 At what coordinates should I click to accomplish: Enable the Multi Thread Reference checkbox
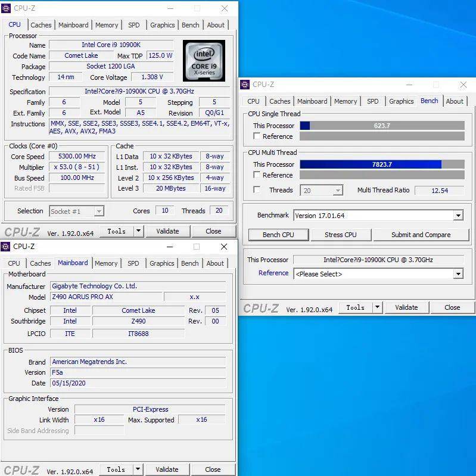pyautogui.click(x=257, y=175)
